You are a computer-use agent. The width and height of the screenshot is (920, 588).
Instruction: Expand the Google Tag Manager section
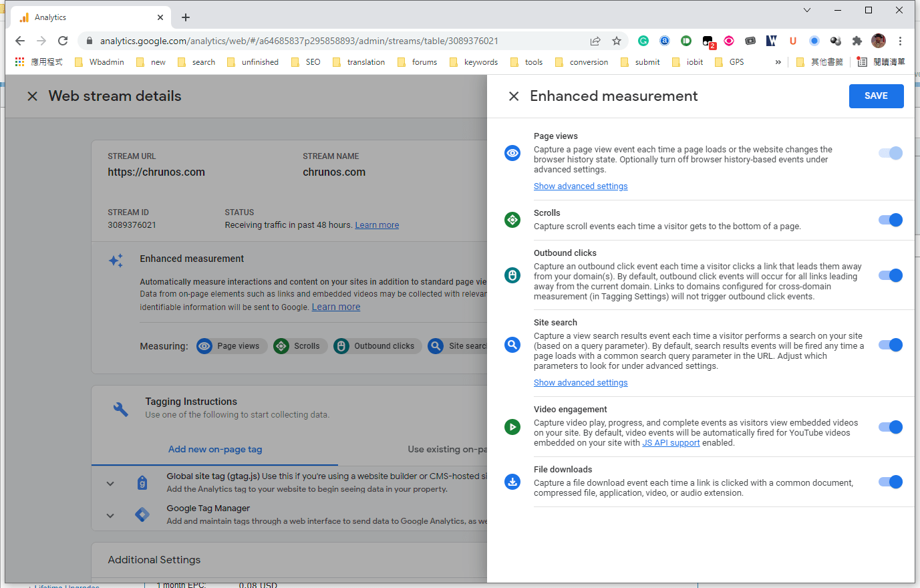click(x=110, y=515)
